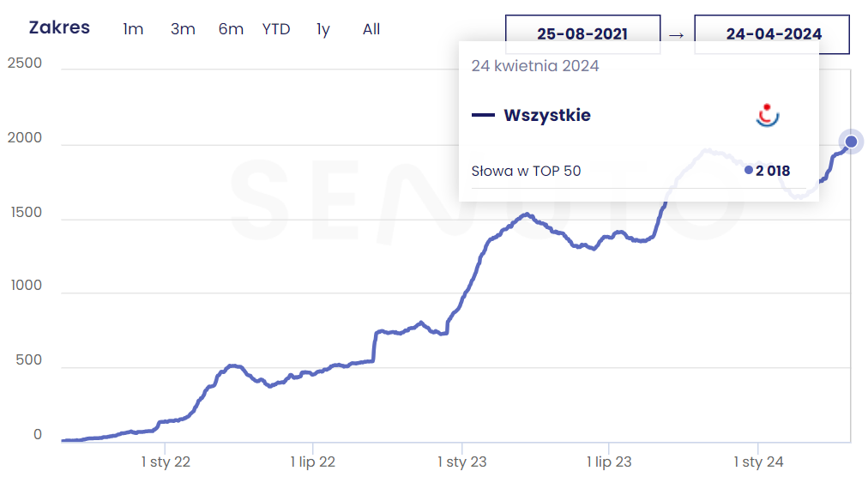Open start date field 25-08-2021
The width and height of the screenshot is (868, 477).
[582, 34]
